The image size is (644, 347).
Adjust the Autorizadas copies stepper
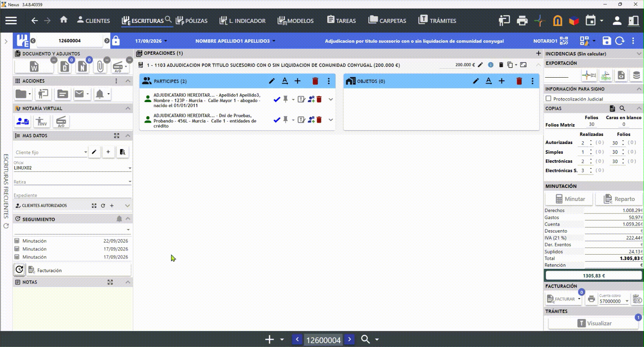tap(591, 143)
